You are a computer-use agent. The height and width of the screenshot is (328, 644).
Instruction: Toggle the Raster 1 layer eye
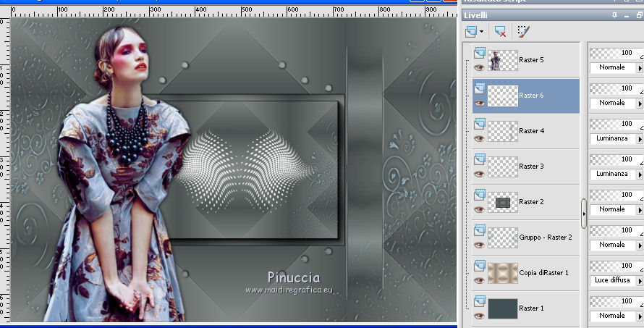click(x=479, y=316)
